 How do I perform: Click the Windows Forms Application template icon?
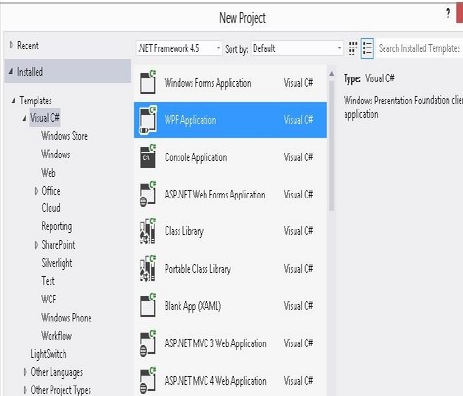[148, 83]
